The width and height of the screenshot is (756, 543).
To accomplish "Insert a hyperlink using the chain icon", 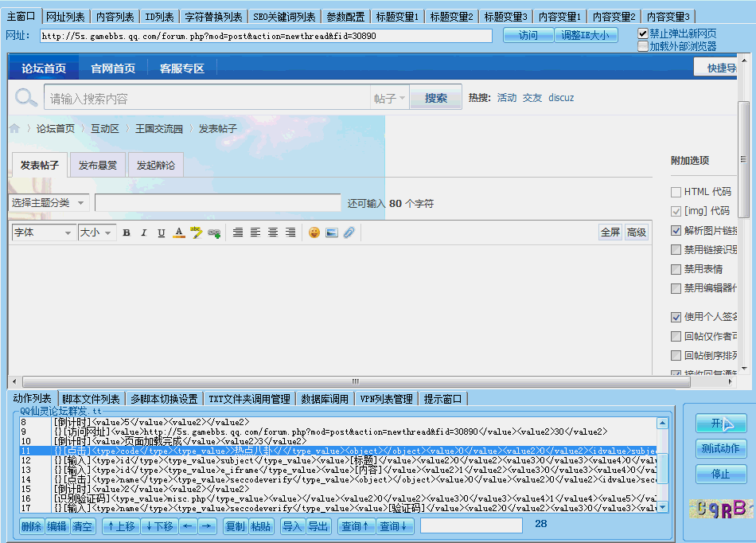I will (x=214, y=233).
